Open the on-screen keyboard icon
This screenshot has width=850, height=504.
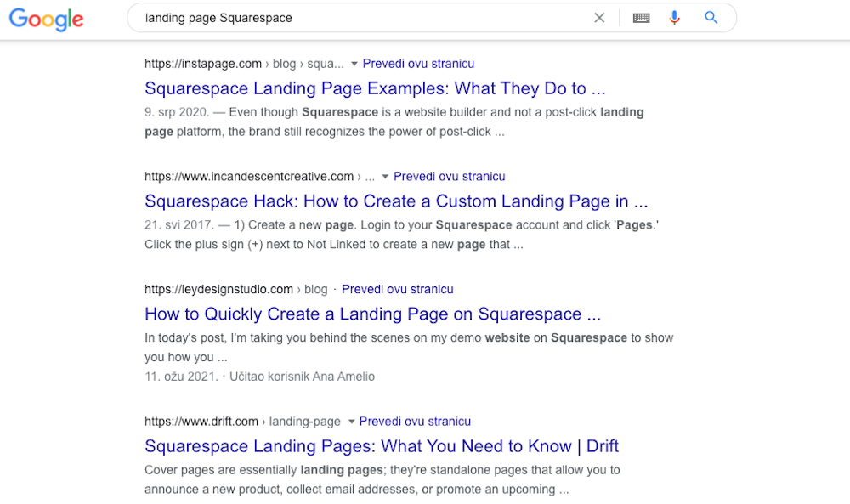641,18
